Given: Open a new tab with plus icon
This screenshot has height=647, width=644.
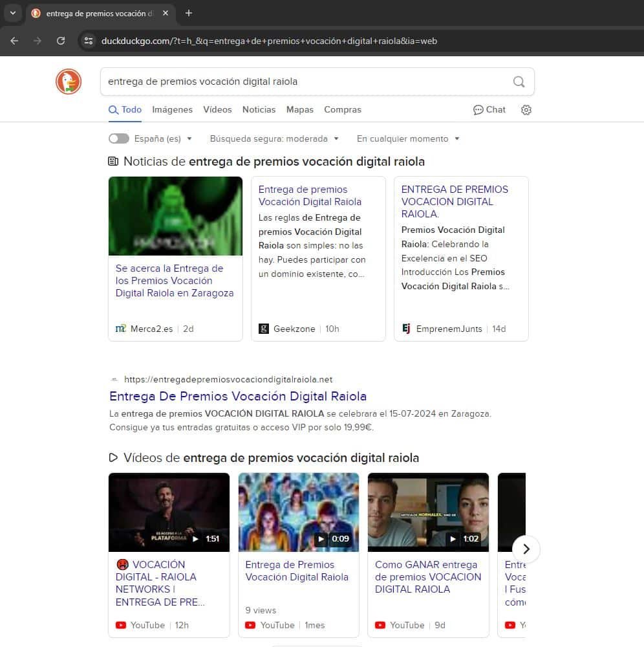Looking at the screenshot, I should pyautogui.click(x=188, y=13).
